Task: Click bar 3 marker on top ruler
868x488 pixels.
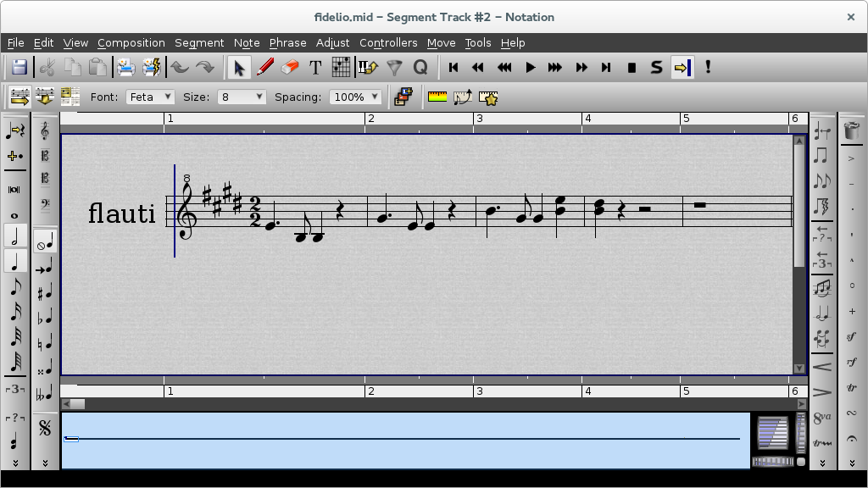Action: coord(480,119)
